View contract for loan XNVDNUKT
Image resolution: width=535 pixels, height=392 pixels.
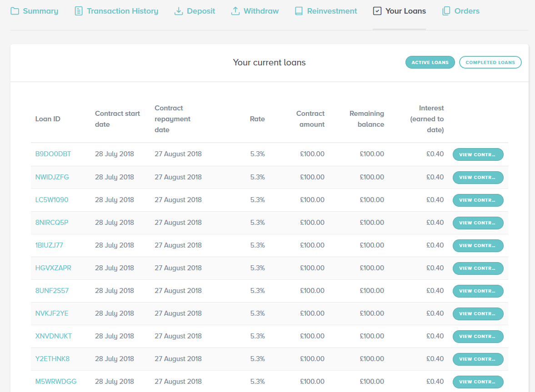click(478, 337)
